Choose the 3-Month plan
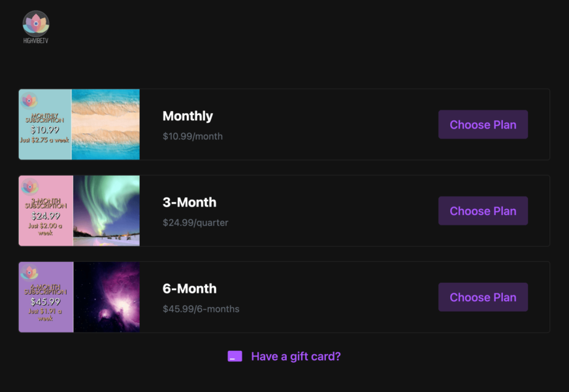The width and height of the screenshot is (569, 392). [x=483, y=211]
